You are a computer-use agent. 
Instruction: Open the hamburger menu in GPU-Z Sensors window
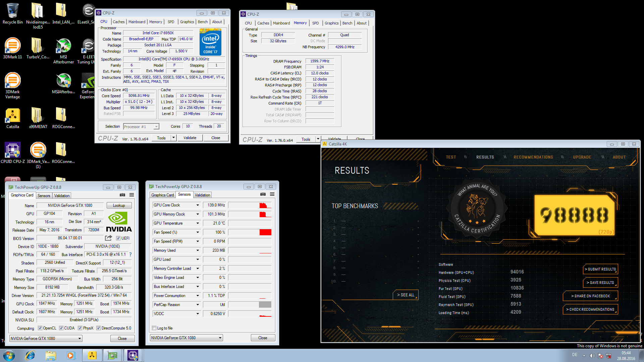pos(272,194)
